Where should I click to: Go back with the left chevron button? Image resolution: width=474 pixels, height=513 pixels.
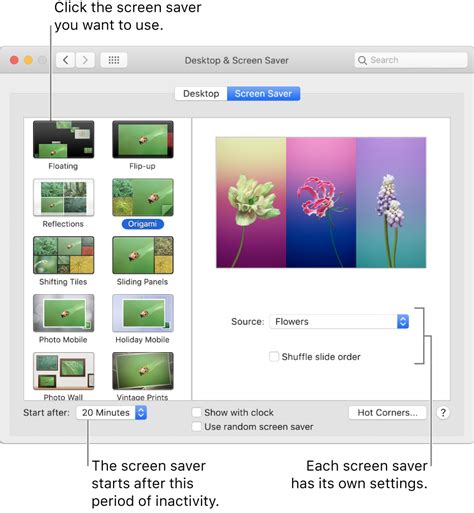[x=65, y=60]
